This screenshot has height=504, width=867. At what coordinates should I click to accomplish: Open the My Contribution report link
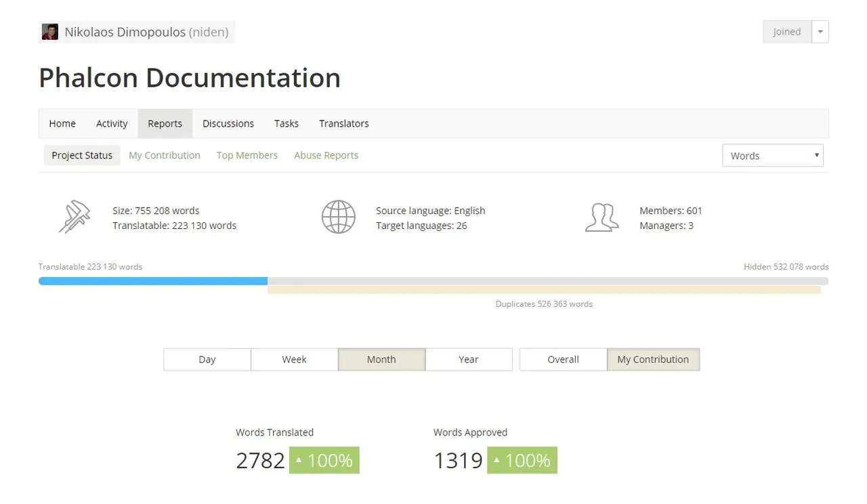[165, 155]
